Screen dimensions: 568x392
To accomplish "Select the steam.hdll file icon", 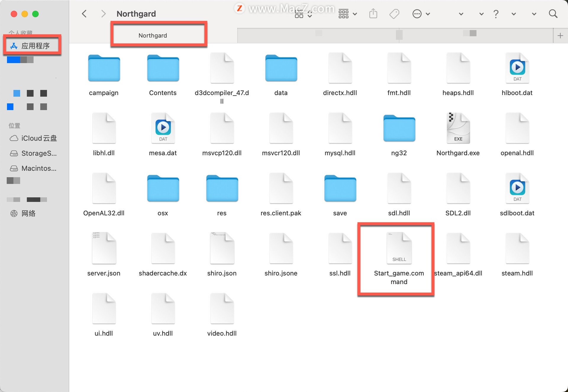I will point(517,249).
